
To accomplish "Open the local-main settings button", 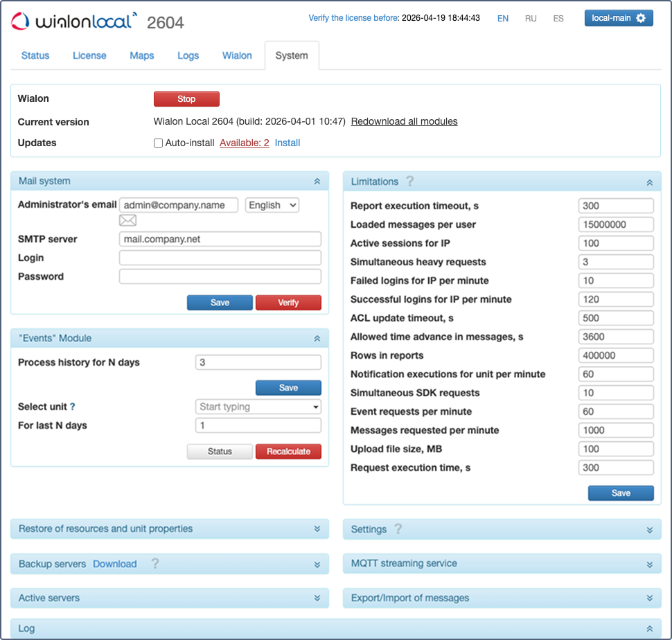I will [x=618, y=18].
